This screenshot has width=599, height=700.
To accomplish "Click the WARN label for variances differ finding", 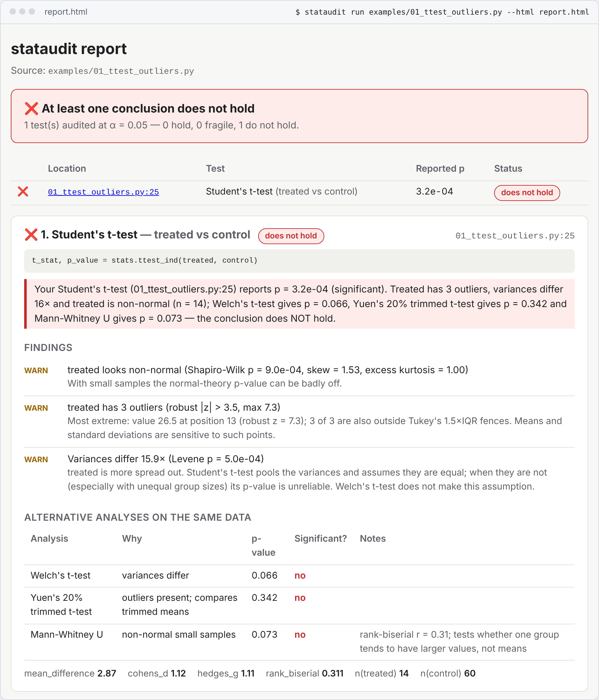I will 36,459.
